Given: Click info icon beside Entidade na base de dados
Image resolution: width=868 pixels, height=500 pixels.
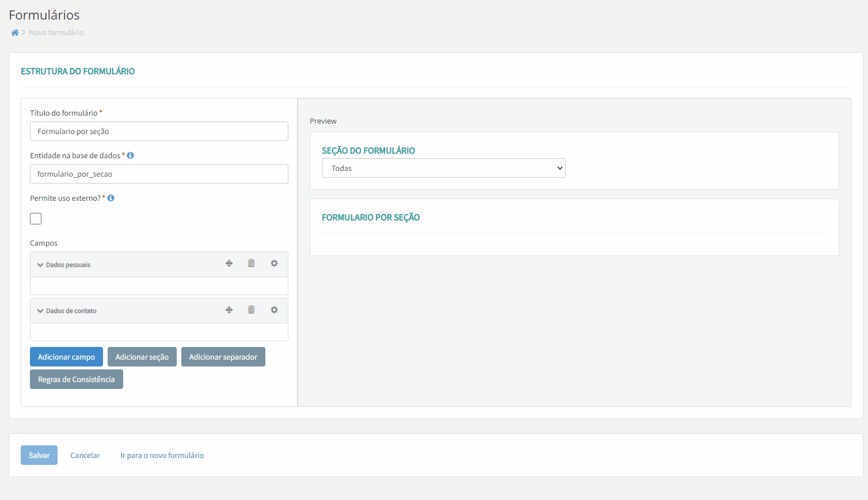Looking at the screenshot, I should 131,155.
